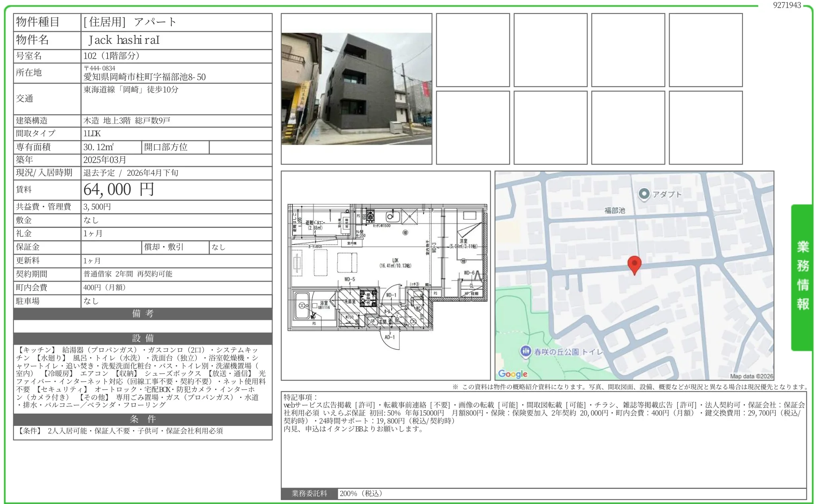Viewport: 819px width, 504px height.
Task: Click the Google logo on map
Action: tap(512, 374)
